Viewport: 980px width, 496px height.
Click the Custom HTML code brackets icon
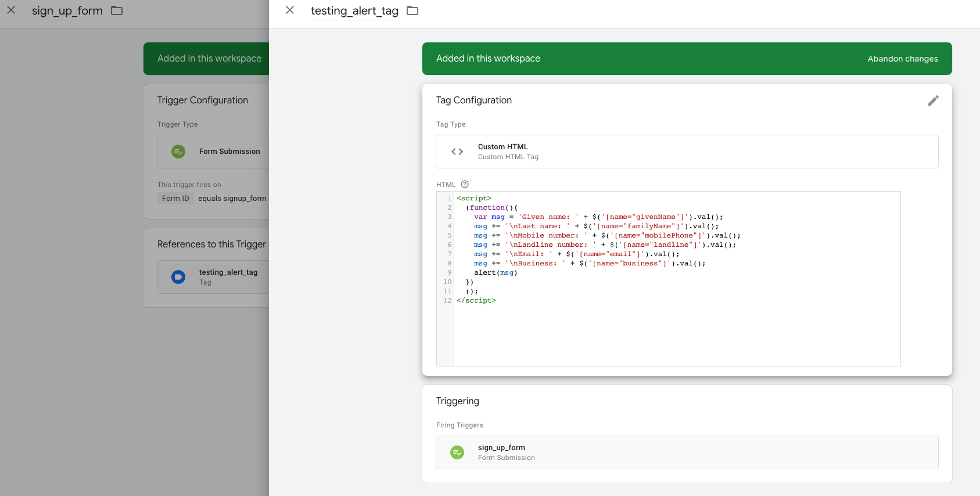point(457,152)
